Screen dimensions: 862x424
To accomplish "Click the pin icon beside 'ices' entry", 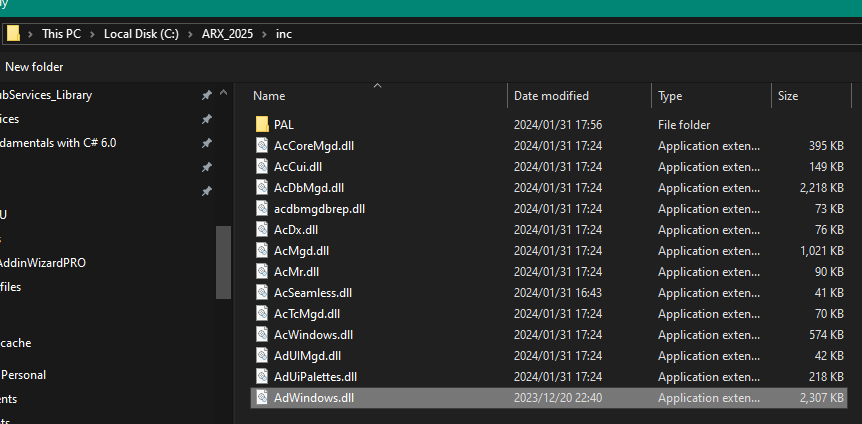I will coord(206,119).
